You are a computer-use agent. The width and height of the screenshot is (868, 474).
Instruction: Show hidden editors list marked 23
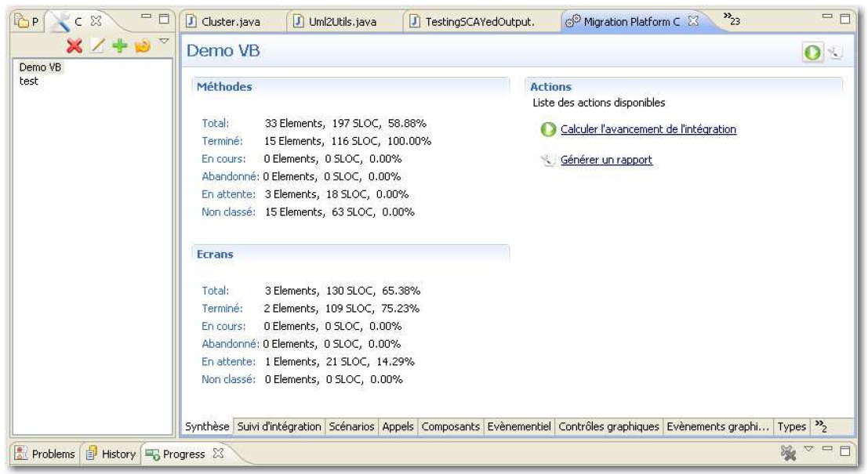tap(731, 20)
